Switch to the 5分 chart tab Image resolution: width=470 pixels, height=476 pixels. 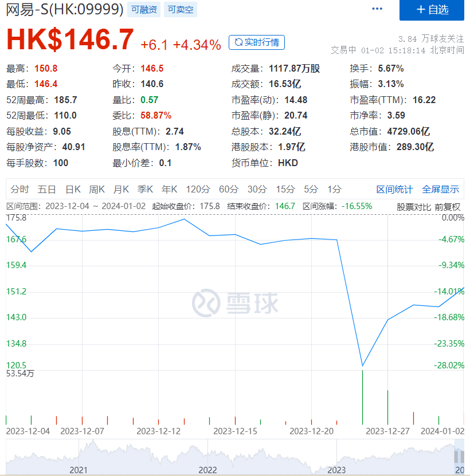click(x=311, y=189)
